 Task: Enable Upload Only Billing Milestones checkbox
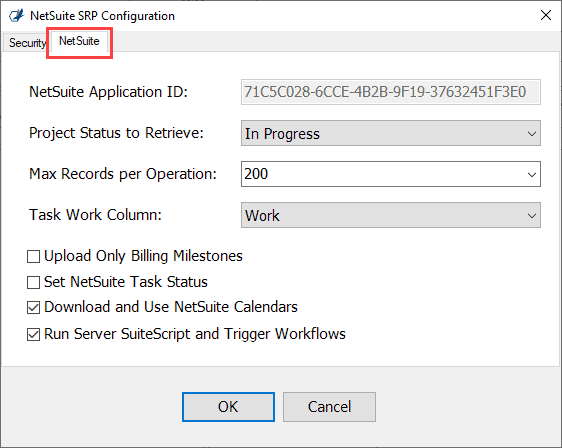33,257
